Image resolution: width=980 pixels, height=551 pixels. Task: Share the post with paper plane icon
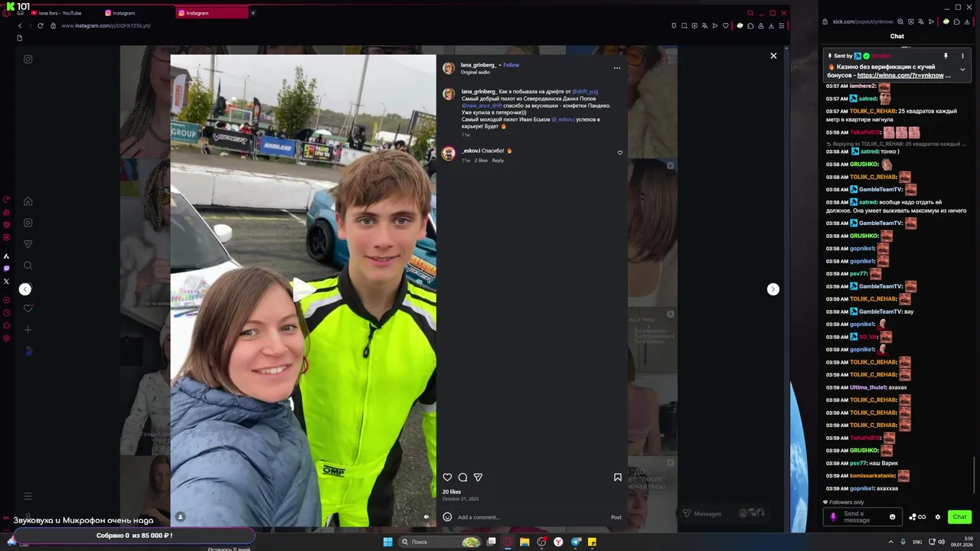478,478
